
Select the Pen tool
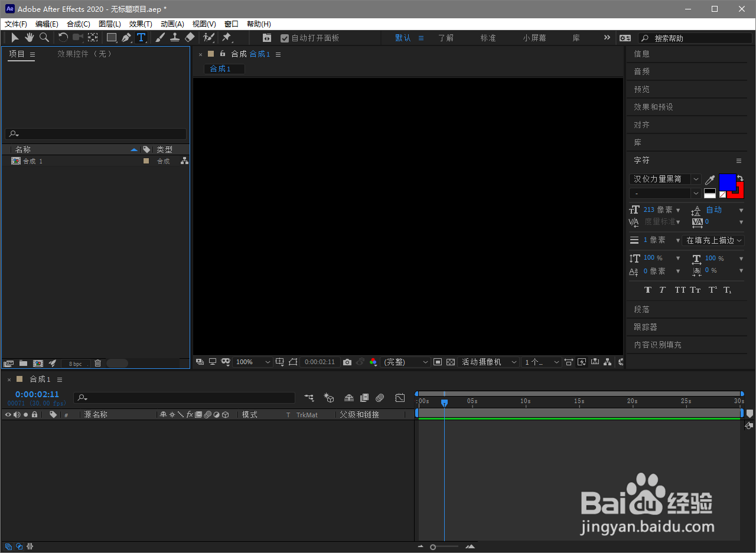pos(126,38)
